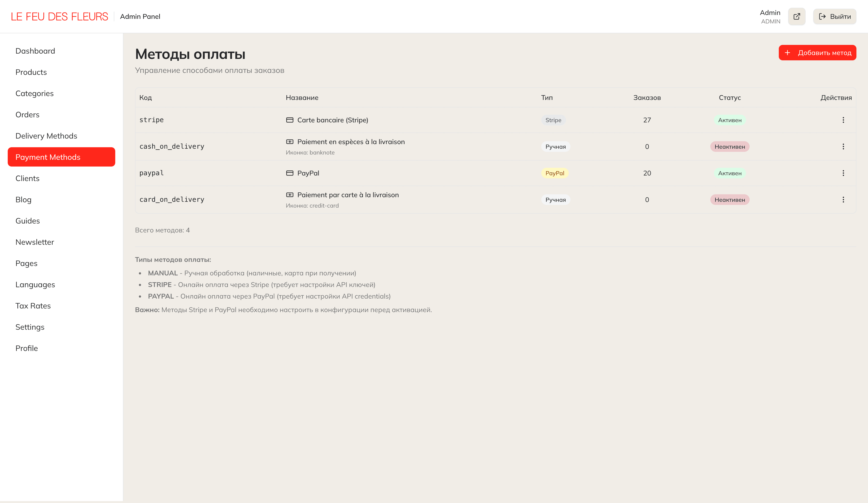The height and width of the screenshot is (503, 868).
Task: Click the LE FEU DES FLEURS logo
Action: [59, 17]
